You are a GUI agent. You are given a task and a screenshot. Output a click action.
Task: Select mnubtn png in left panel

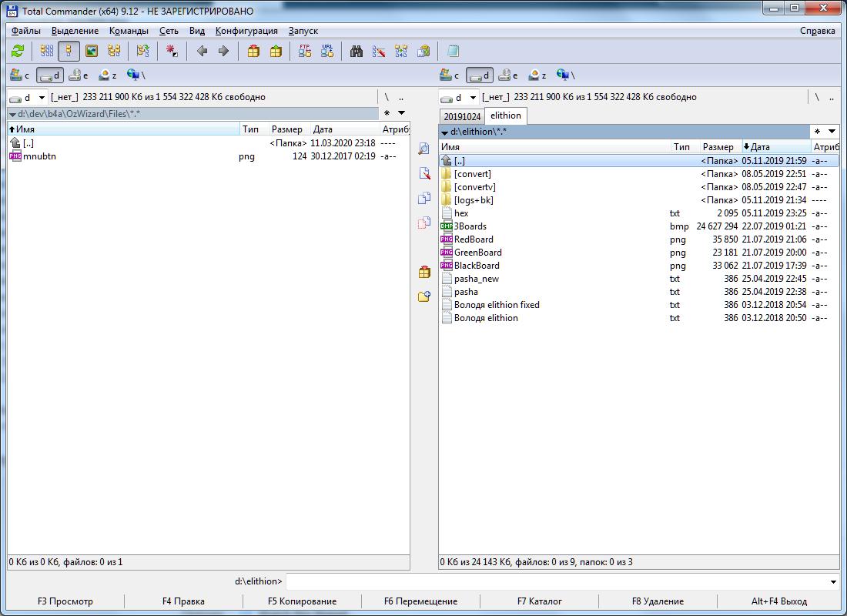tap(209, 156)
